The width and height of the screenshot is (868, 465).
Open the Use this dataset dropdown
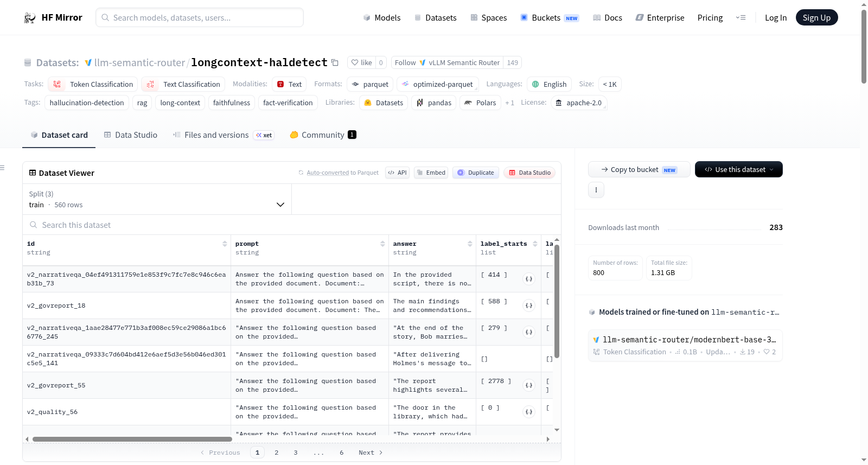click(739, 169)
